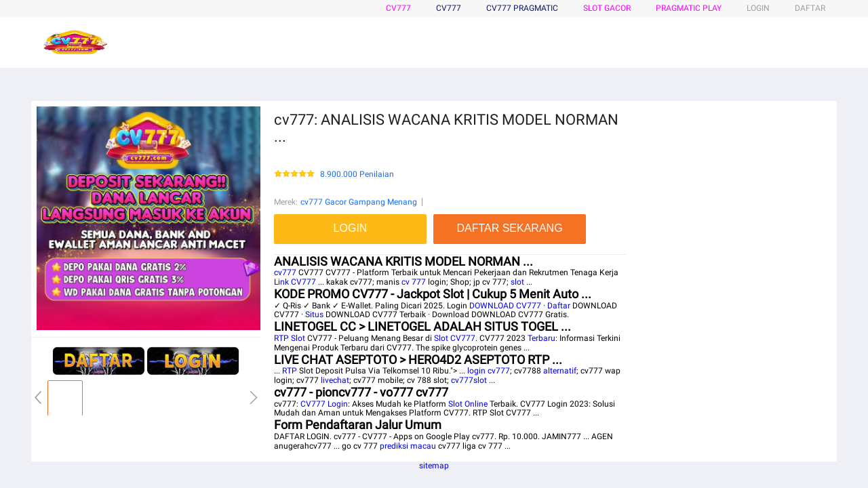Open the 'DOWNLOAD CV777' blue link
The height and width of the screenshot is (488, 868).
pos(505,306)
